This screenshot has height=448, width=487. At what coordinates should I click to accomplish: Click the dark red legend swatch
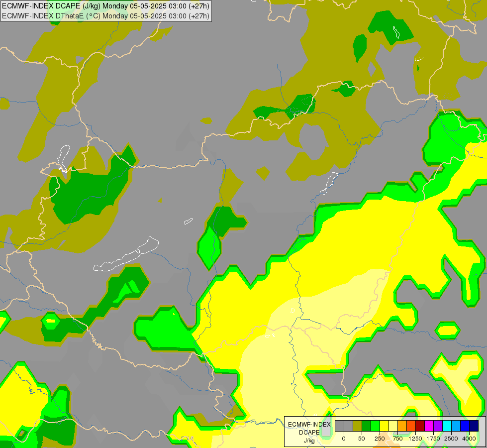point(420,426)
